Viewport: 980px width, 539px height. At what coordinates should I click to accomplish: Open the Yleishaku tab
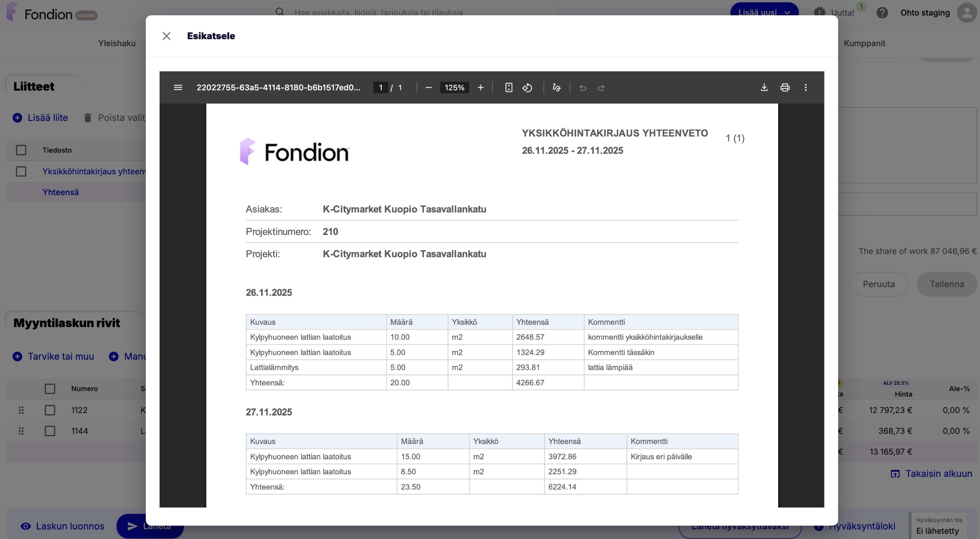(x=117, y=43)
